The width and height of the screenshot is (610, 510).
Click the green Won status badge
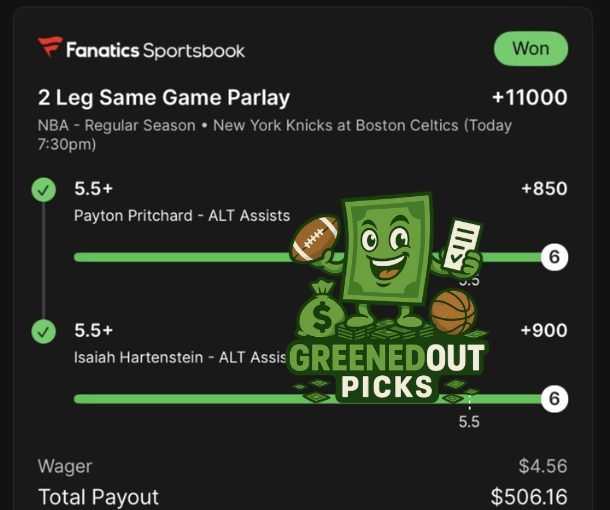pyautogui.click(x=530, y=48)
